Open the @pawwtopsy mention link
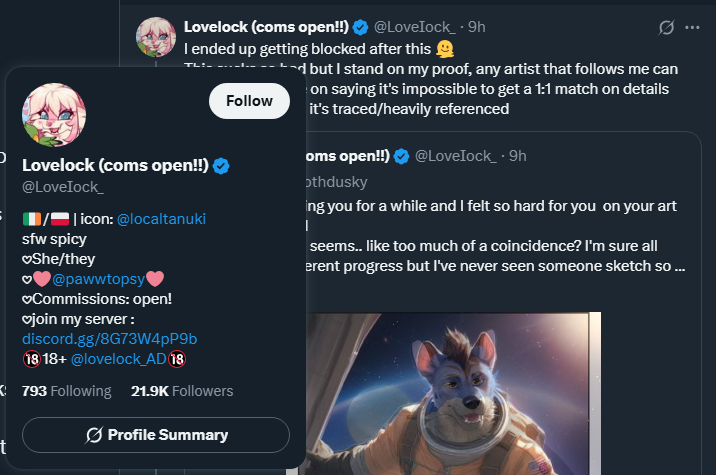The image size is (716, 475). (x=98, y=279)
